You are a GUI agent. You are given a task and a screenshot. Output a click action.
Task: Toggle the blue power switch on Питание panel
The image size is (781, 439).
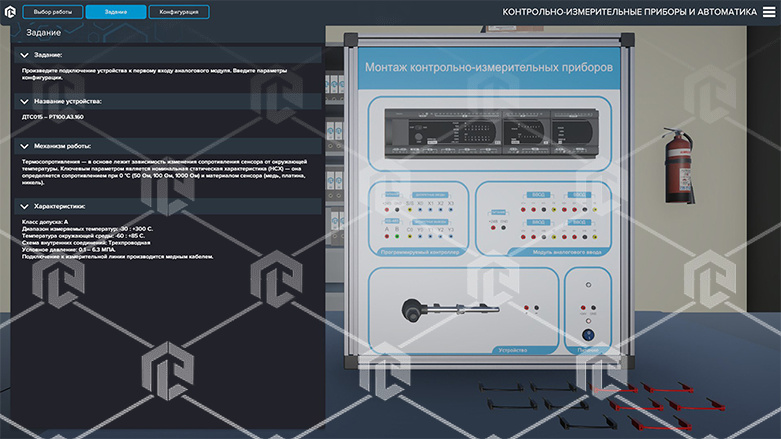click(x=590, y=333)
